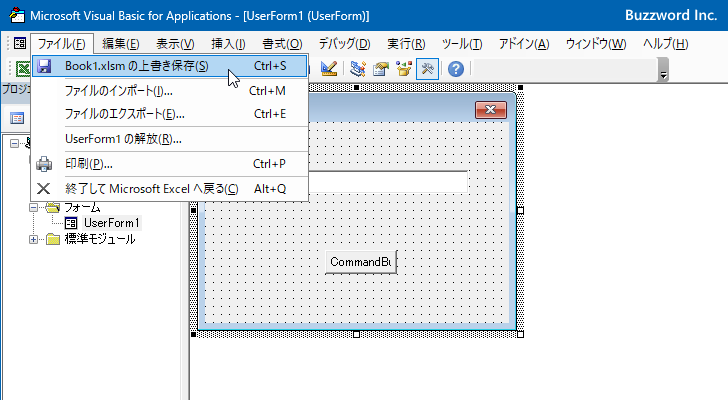
Task: Choose UserForm1 の解放(R)... menu entry
Action: click(x=170, y=139)
